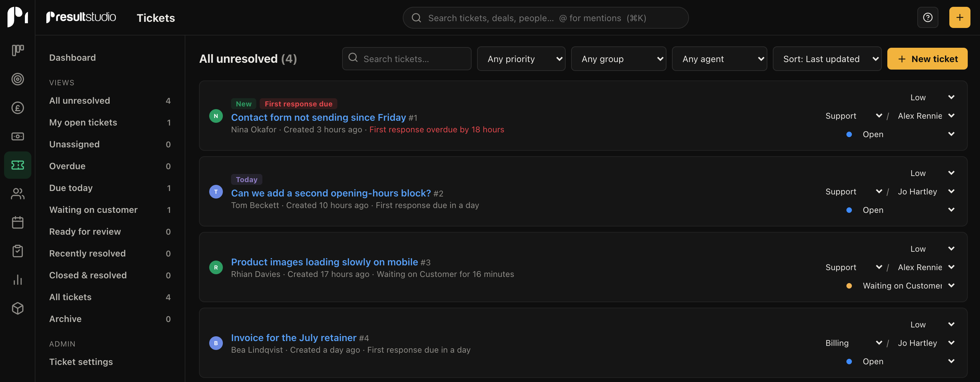The height and width of the screenshot is (382, 980).
Task: Open ticket Can we add a second opening-hours block?
Action: pos(331,193)
